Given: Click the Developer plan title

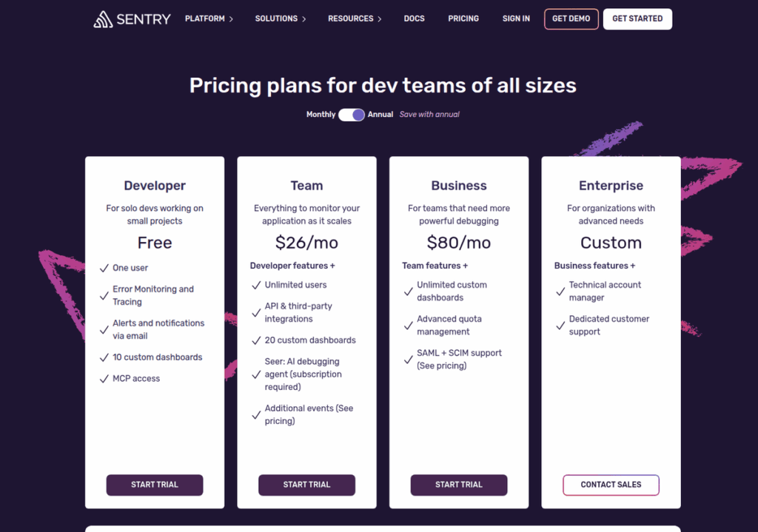Looking at the screenshot, I should click(155, 186).
